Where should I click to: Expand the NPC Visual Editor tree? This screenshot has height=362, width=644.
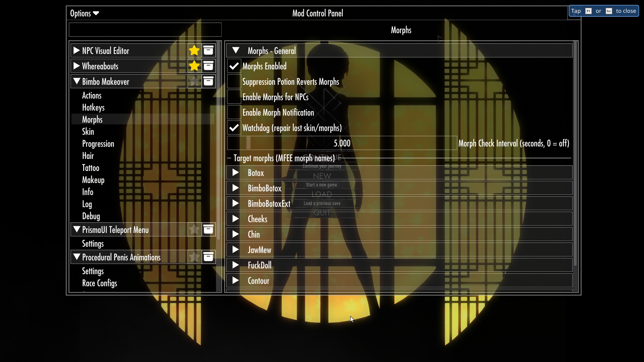(76, 51)
